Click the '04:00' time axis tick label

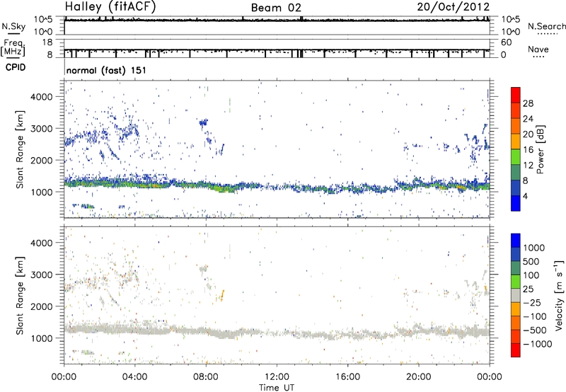[x=134, y=377]
